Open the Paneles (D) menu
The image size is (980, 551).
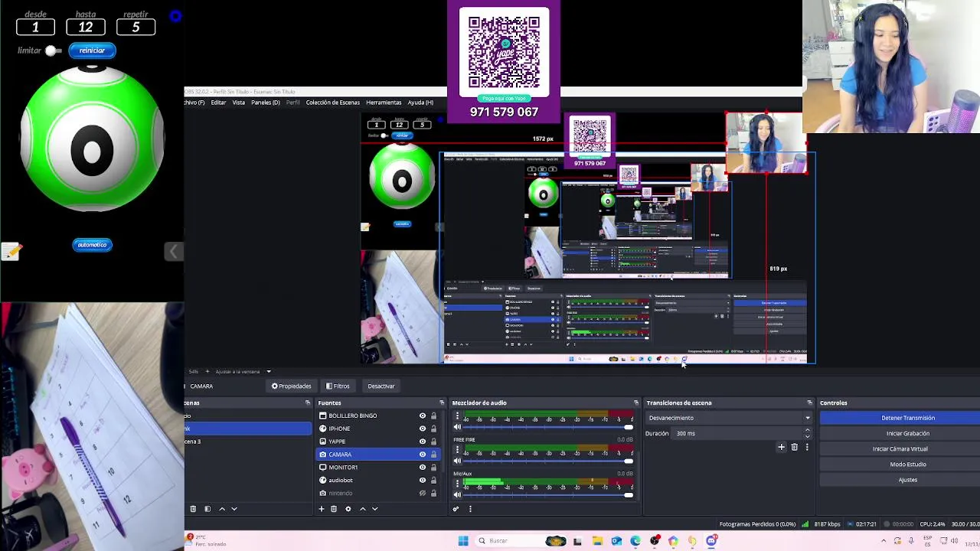[265, 103]
